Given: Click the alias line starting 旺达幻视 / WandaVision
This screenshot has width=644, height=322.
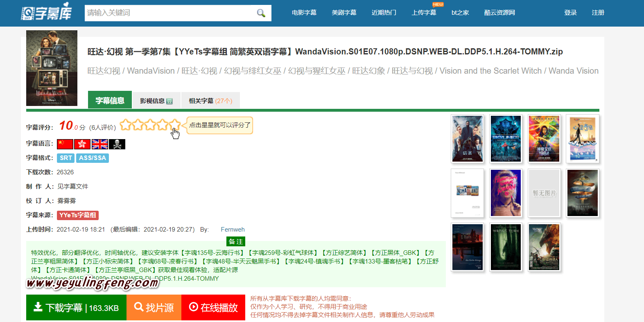Looking at the screenshot, I should (343, 71).
